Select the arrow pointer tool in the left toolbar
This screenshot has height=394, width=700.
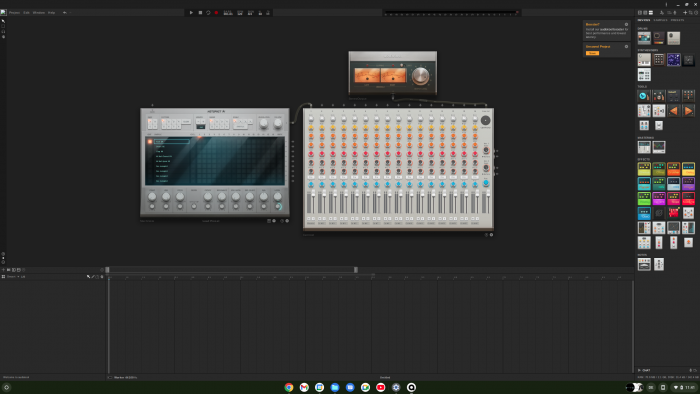(3, 21)
